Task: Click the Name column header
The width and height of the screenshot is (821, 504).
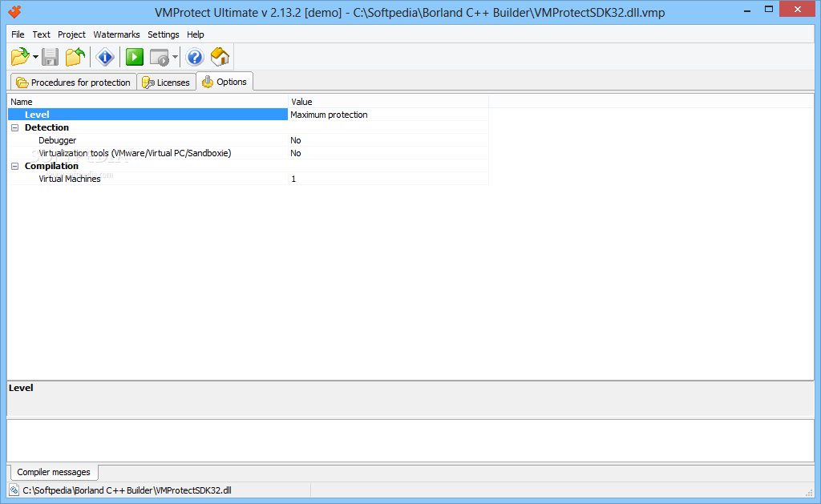Action: [x=148, y=102]
